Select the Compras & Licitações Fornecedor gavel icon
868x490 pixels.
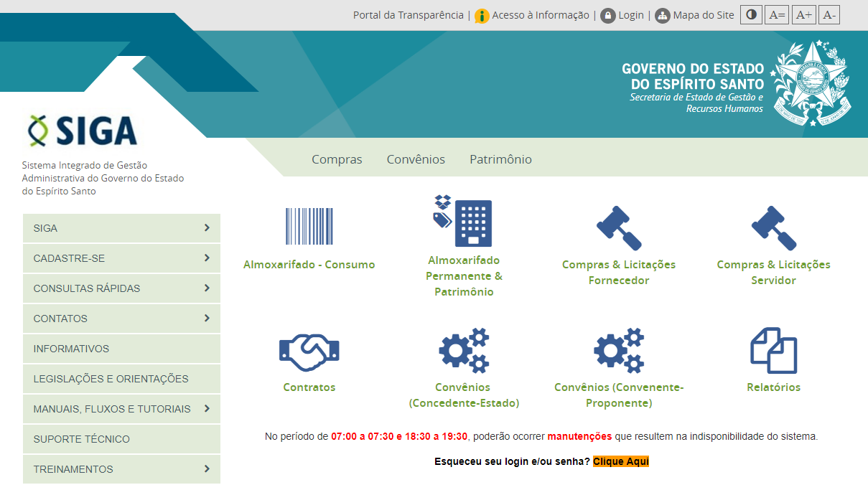coord(618,228)
